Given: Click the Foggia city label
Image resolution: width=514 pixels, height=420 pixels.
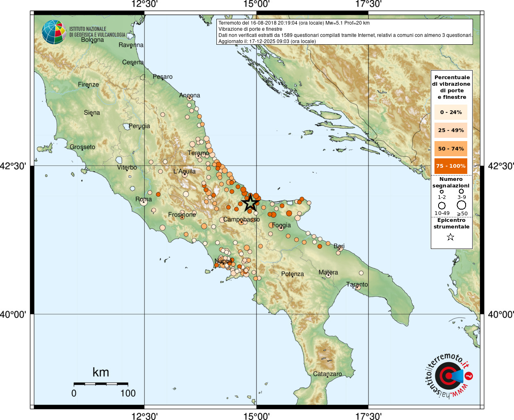Looking at the screenshot, I should click(x=281, y=225).
